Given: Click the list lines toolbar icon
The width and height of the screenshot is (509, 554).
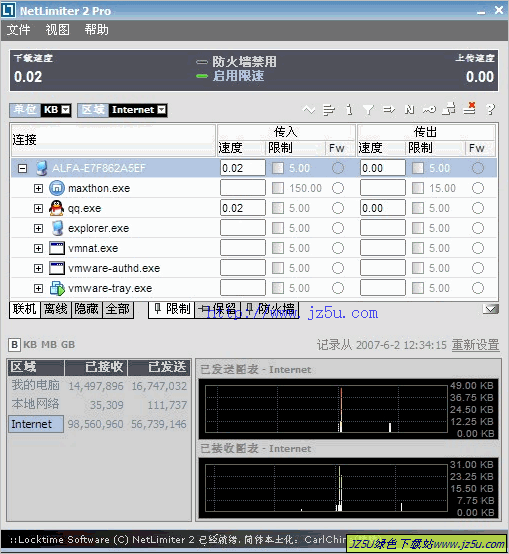Looking at the screenshot, I should 329,110.
